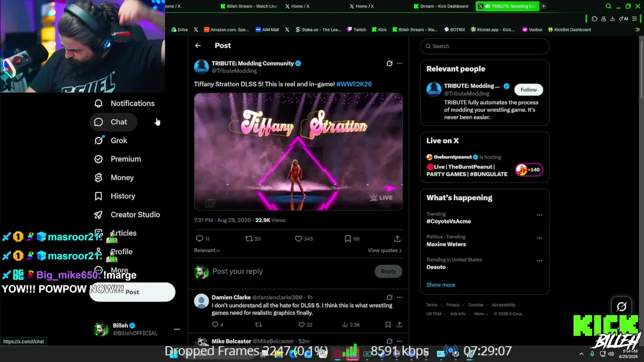Image resolution: width=644 pixels, height=362 pixels.
Task: Click the Grok icon on Damien Clarke's comment
Action: pyautogui.click(x=389, y=297)
